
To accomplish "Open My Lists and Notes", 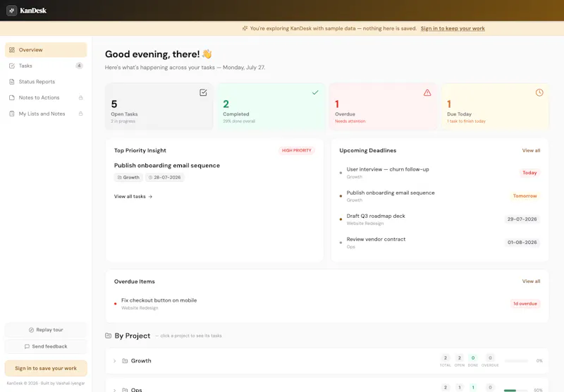I will [x=46, y=114].
